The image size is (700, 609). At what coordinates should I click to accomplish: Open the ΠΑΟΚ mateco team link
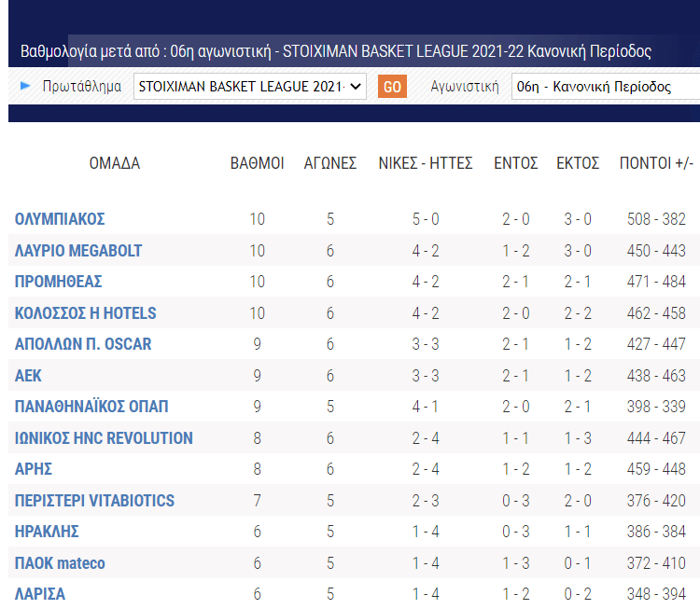click(x=60, y=563)
